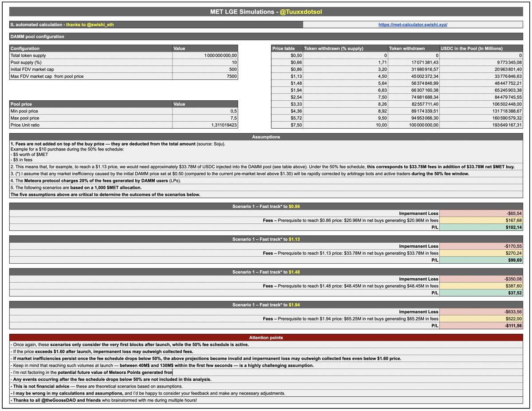Select the This is not financial advice row
Screen dimensions: 532x411
tap(266, 386)
